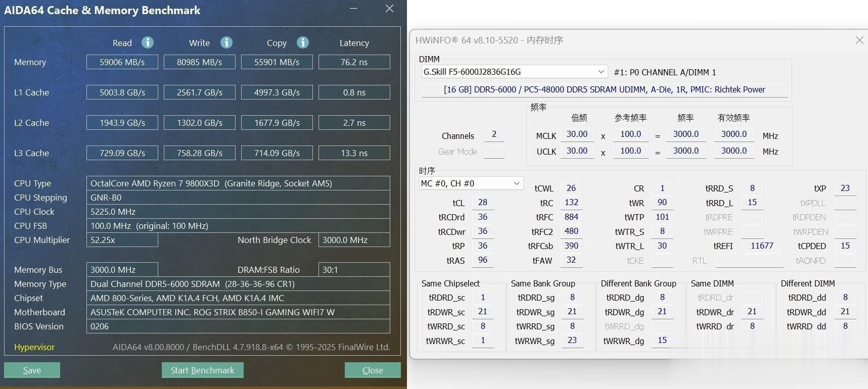The image size is (868, 389).
Task: Select the Memory Copy value 55901 MB/s
Action: tap(277, 62)
